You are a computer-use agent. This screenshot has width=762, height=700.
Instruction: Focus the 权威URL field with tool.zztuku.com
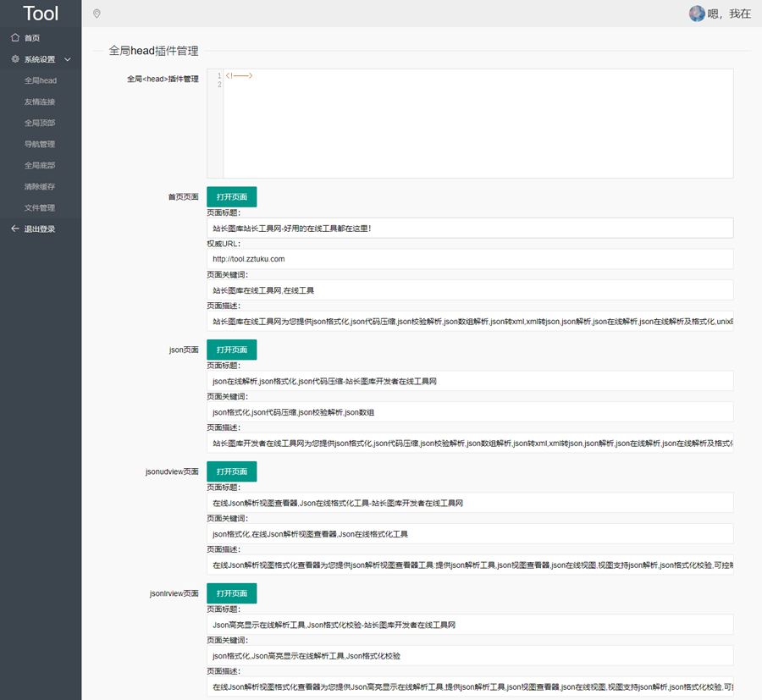(x=470, y=259)
